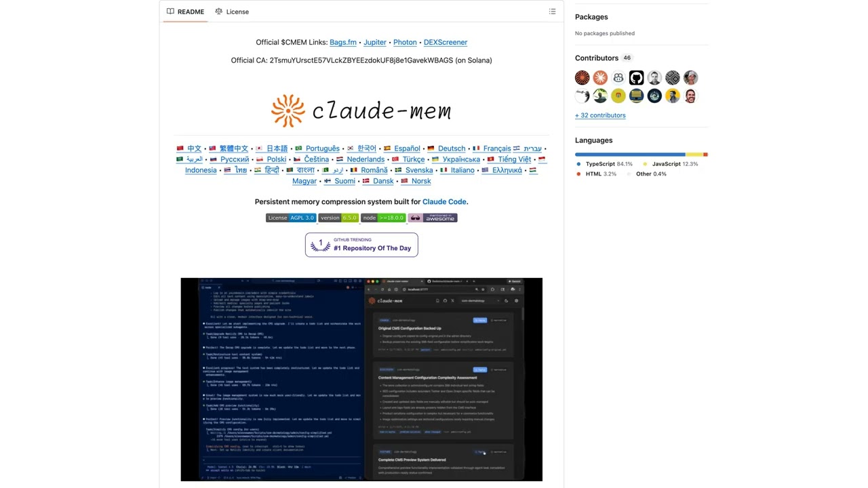This screenshot has height=488, width=868.
Task: Select TypeScript 84.1% language entry
Action: [604, 164]
